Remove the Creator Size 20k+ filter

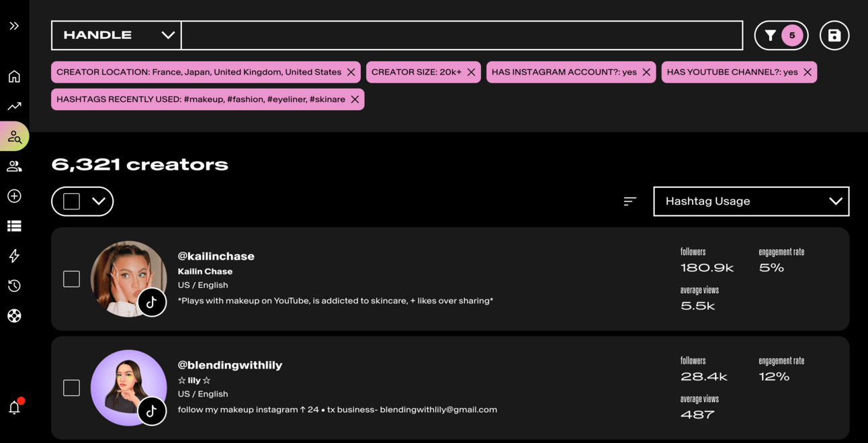(x=471, y=72)
